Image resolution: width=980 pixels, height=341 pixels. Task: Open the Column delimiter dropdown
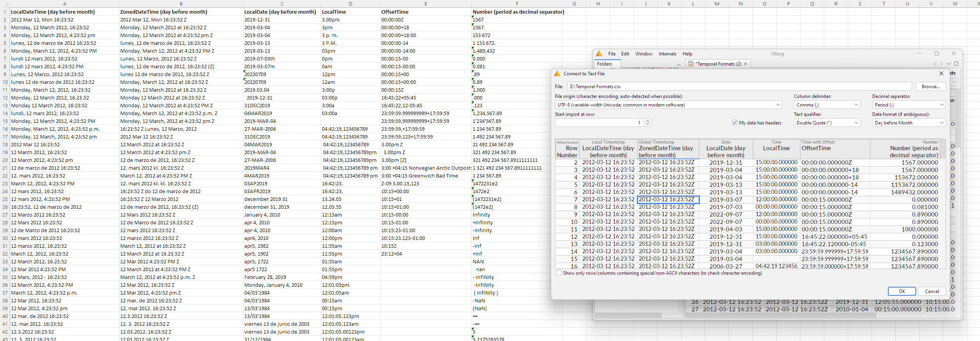(x=827, y=105)
